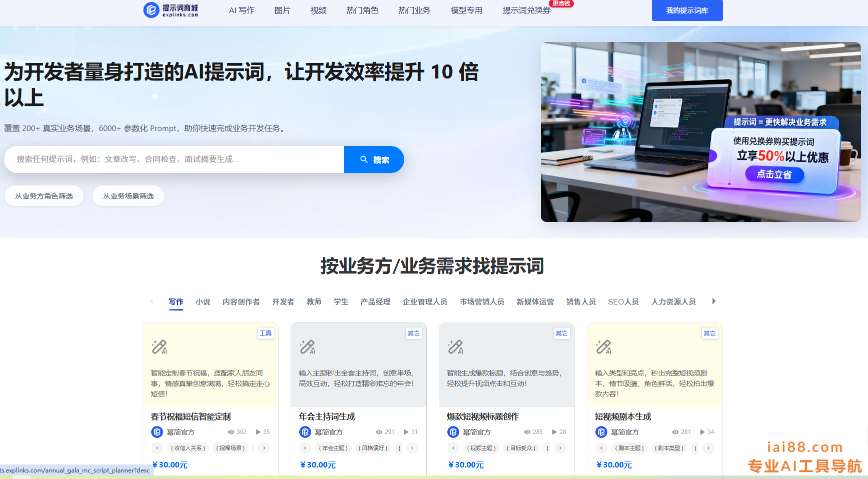Image resolution: width=868 pixels, height=479 pixels.
Task: Switch to the 开发者 tab
Action: point(283,302)
